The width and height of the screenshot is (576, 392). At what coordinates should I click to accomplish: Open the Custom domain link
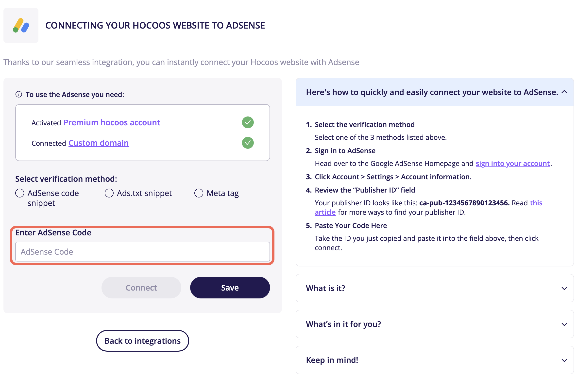[99, 143]
